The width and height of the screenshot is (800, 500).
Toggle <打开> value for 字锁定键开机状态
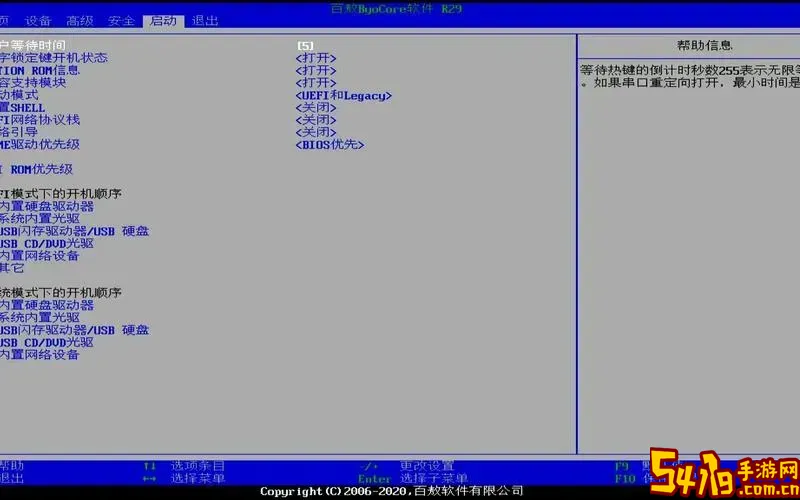(x=316, y=58)
